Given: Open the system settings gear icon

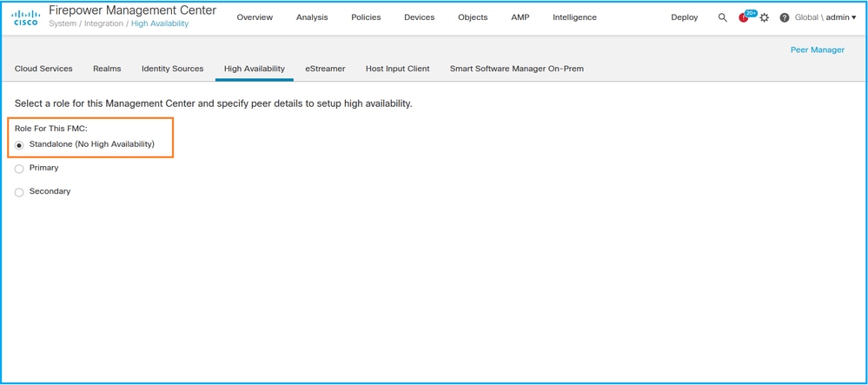Looking at the screenshot, I should 765,17.
